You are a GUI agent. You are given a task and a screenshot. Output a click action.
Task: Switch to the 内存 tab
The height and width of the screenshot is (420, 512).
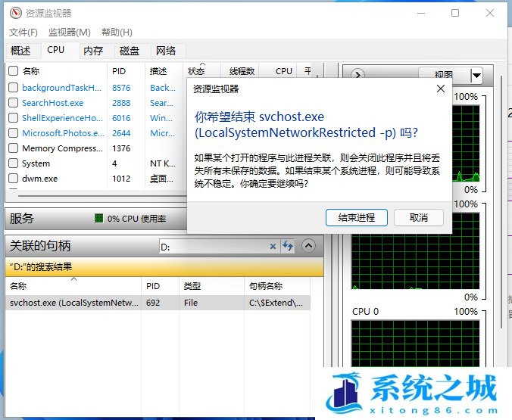93,51
